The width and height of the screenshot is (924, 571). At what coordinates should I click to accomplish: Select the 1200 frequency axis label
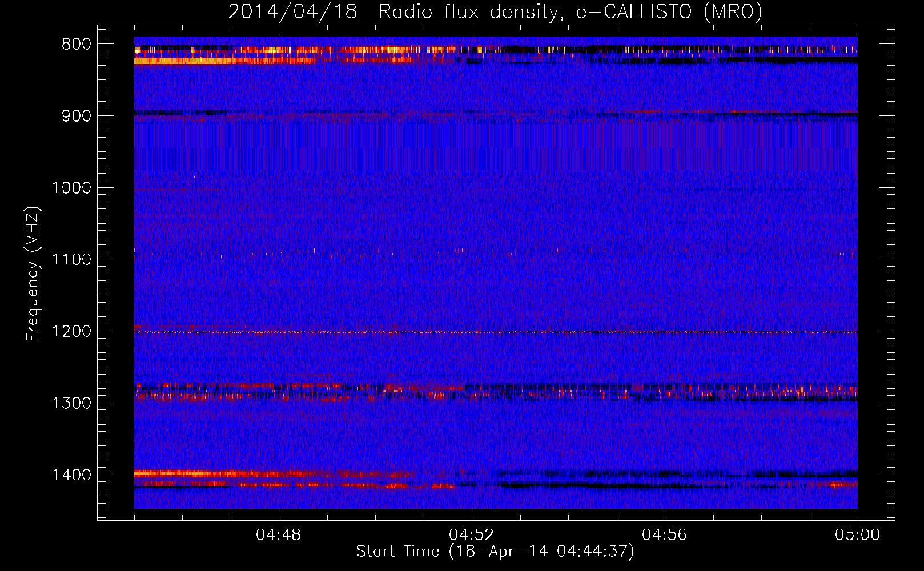pyautogui.click(x=71, y=332)
